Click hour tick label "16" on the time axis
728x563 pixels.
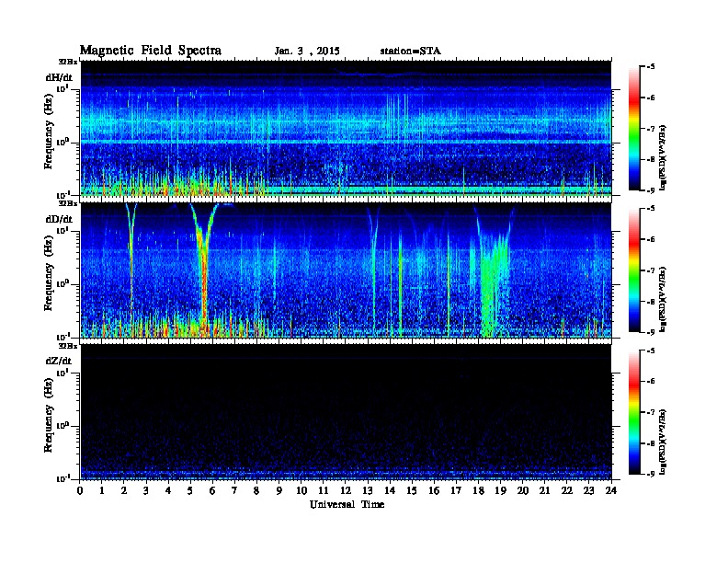[x=434, y=490]
